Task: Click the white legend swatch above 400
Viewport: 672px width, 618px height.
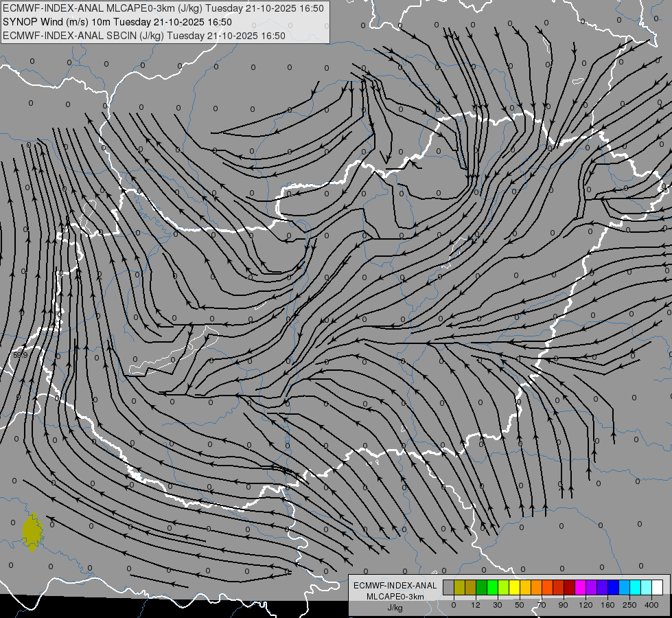Action: coord(658,587)
